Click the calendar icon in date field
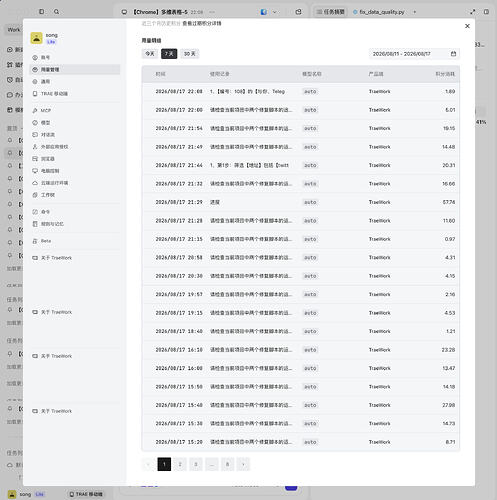Image resolution: width=497 pixels, height=500 pixels. pyautogui.click(x=453, y=54)
